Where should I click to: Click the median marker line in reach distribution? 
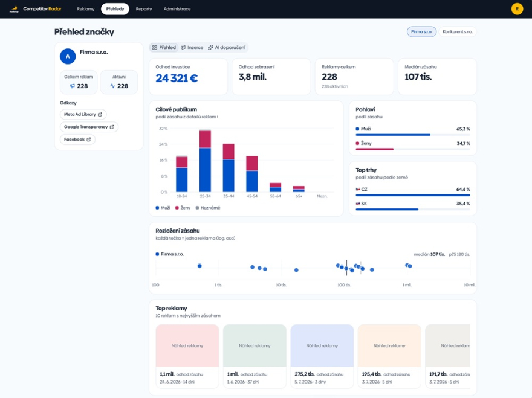346,268
